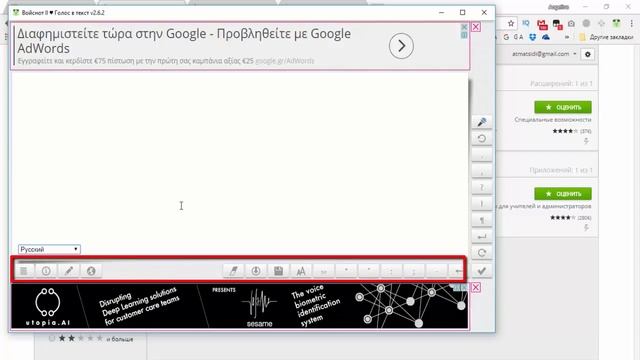Image resolution: width=640 pixels, height=360 pixels.
Task: Open the Русский language dropdown
Action: coord(49,249)
